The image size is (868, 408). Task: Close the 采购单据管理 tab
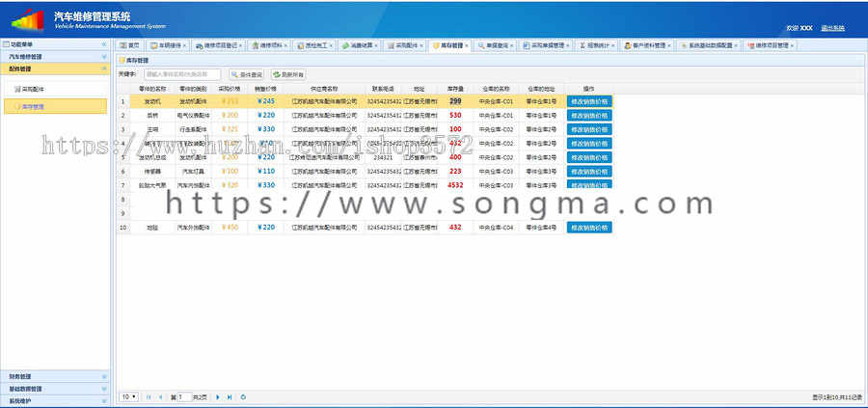tap(567, 45)
